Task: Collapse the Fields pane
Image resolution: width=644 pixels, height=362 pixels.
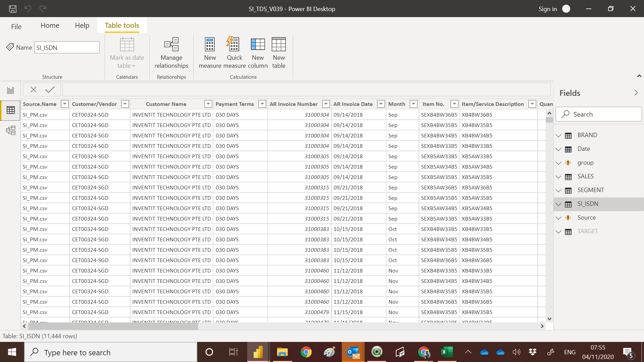Action: [x=636, y=93]
